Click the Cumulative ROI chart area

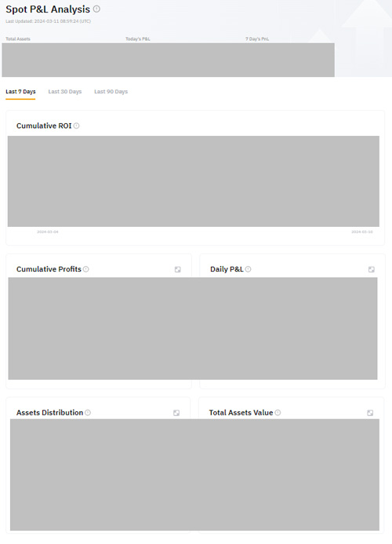click(x=194, y=181)
